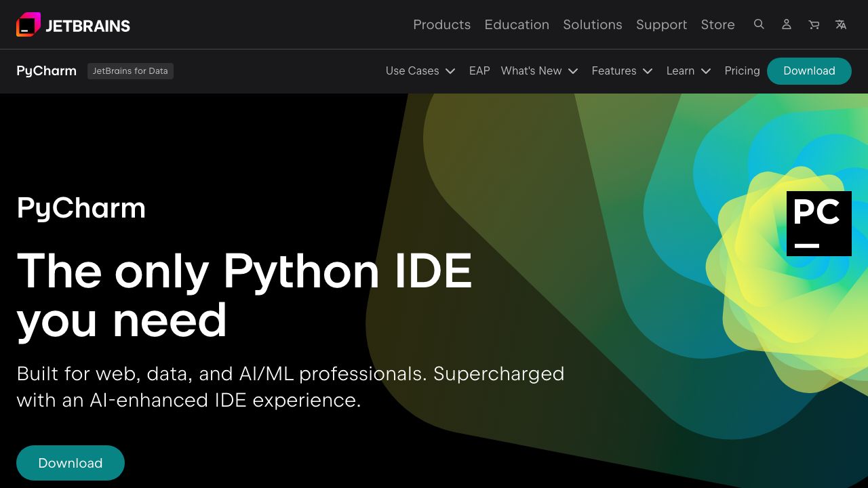The image size is (868, 488).
Task: Click the hero Download button
Action: coord(71,463)
